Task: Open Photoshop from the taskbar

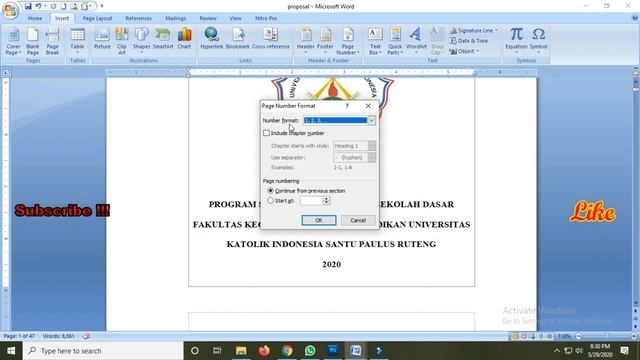Action: tap(333, 351)
